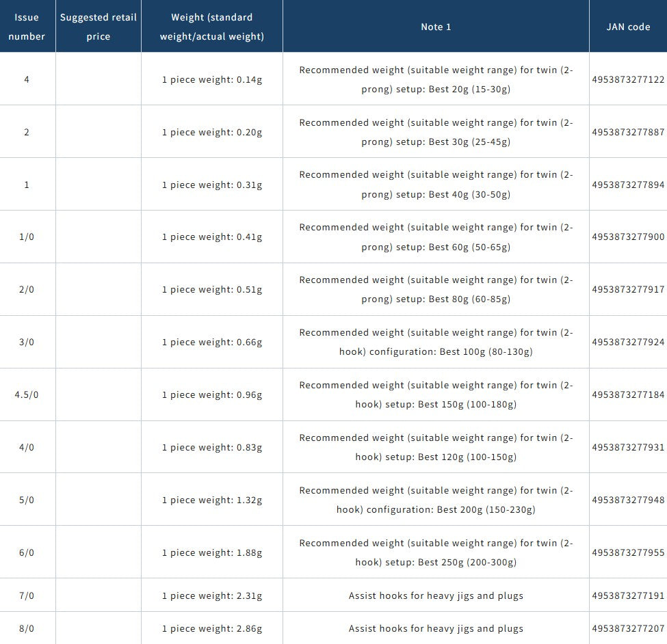This screenshot has height=644, width=667.
Task: Click note 'Best 30g (25-45g)'
Action: [469, 142]
